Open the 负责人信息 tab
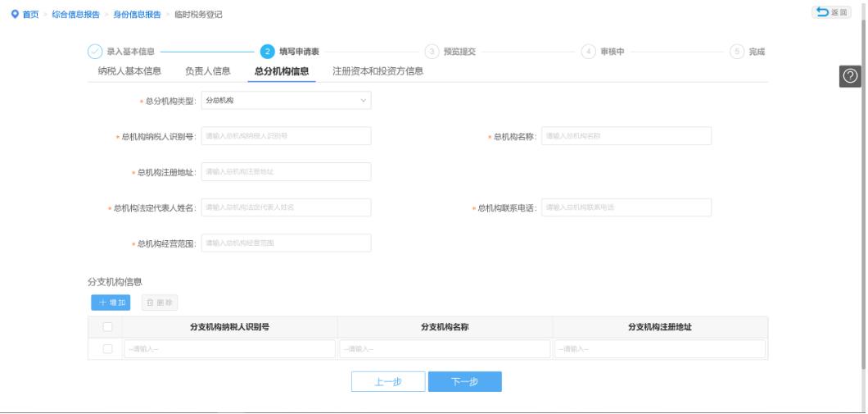Image resolution: width=868 pixels, height=414 pixels. tap(208, 71)
